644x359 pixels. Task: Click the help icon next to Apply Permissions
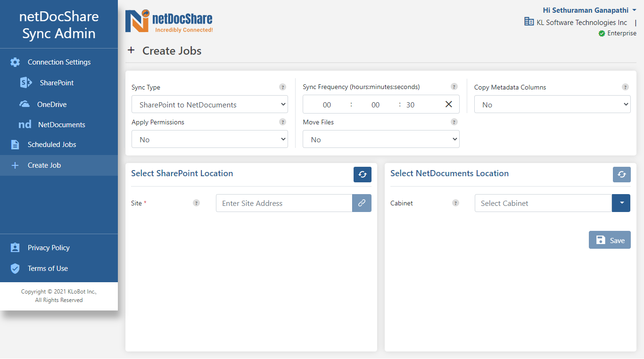pyautogui.click(x=282, y=122)
